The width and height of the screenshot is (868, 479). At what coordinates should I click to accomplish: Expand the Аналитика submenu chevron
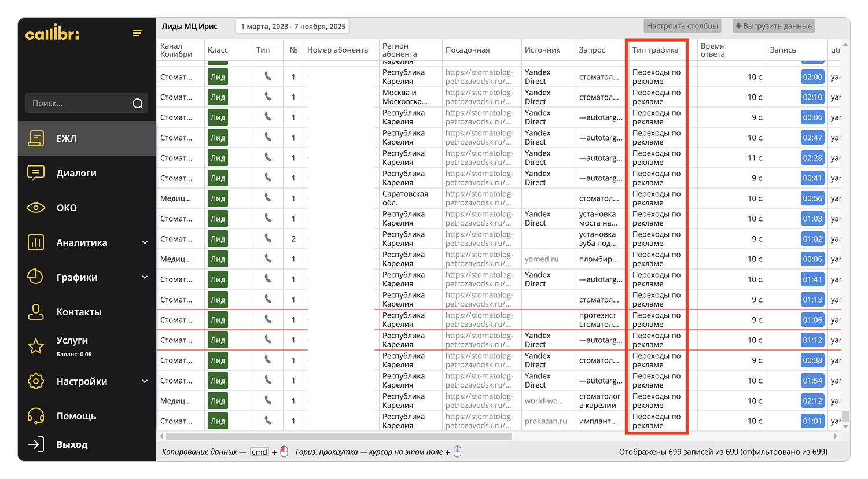pos(145,242)
